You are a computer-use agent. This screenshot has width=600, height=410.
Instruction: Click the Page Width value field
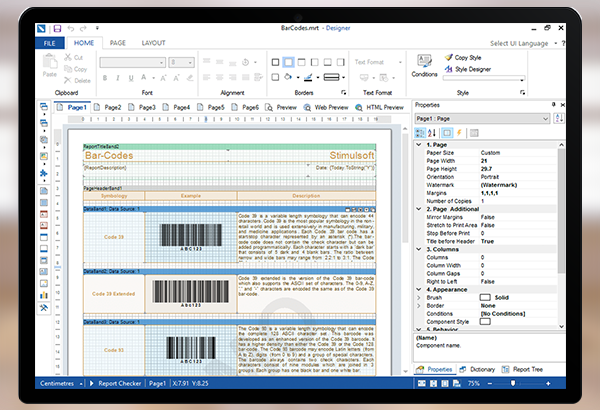(x=518, y=161)
